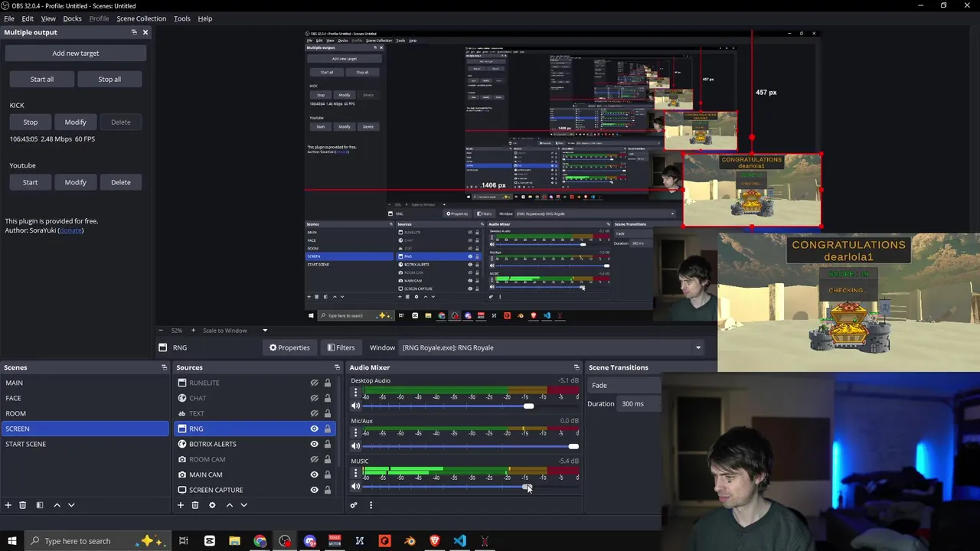Open the View menu

pyautogui.click(x=48, y=18)
